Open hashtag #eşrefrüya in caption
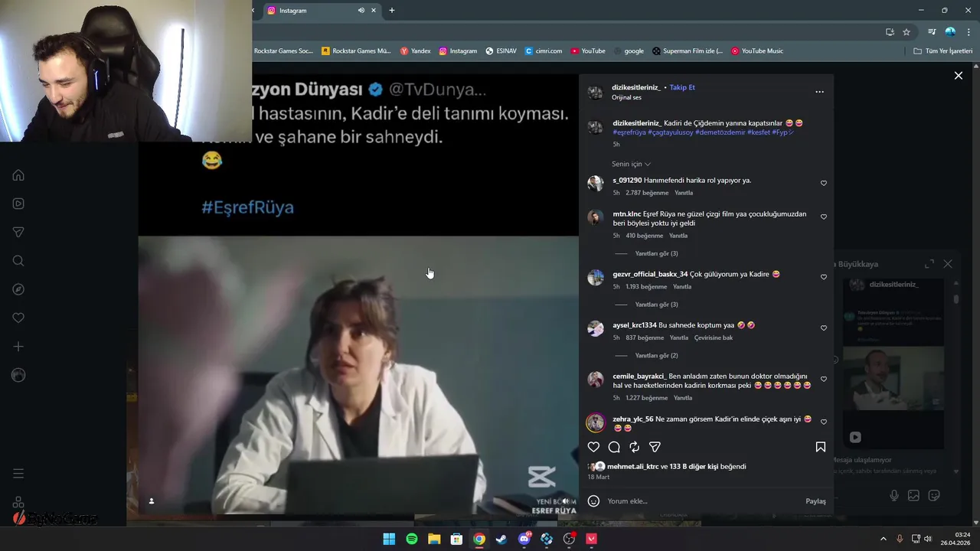980x551 pixels. 629,132
